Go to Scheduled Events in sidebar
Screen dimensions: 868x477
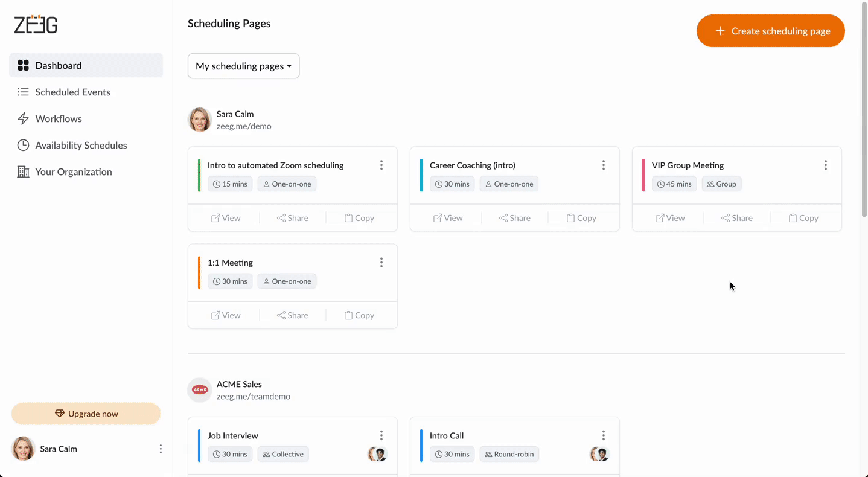(x=72, y=92)
